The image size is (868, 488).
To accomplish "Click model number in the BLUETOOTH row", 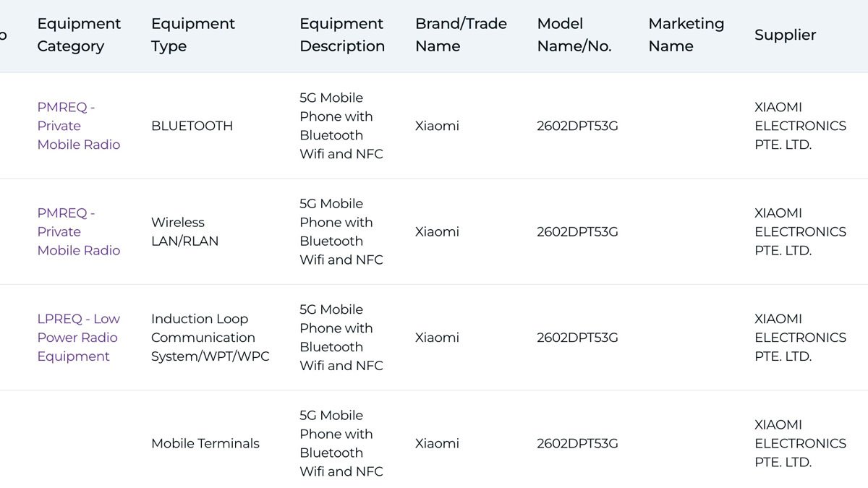I will click(x=577, y=126).
